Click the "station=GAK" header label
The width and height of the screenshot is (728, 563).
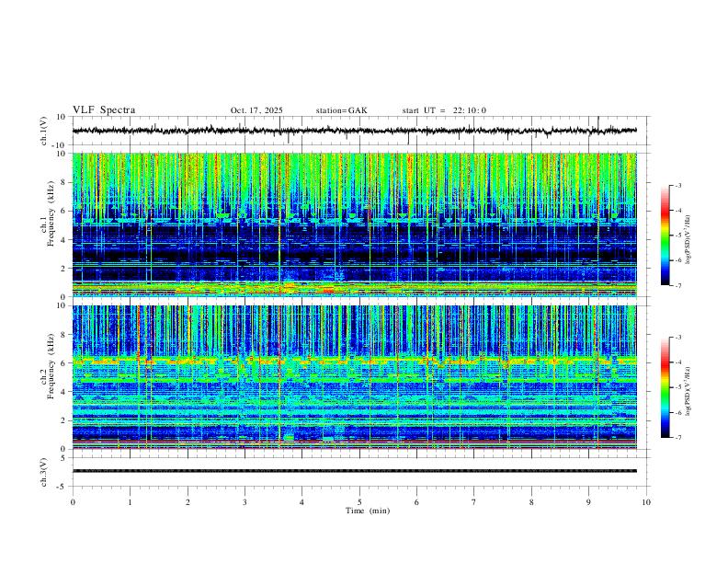(x=341, y=110)
